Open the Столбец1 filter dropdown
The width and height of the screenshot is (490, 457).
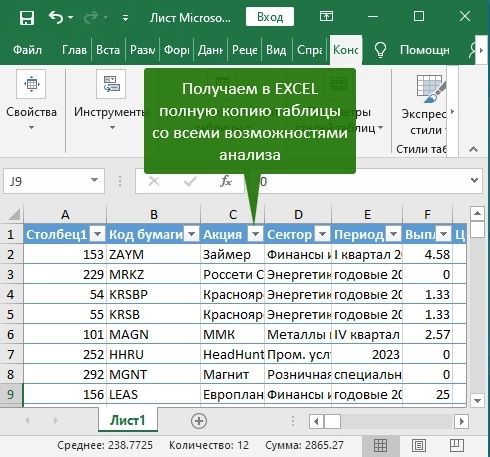(98, 234)
